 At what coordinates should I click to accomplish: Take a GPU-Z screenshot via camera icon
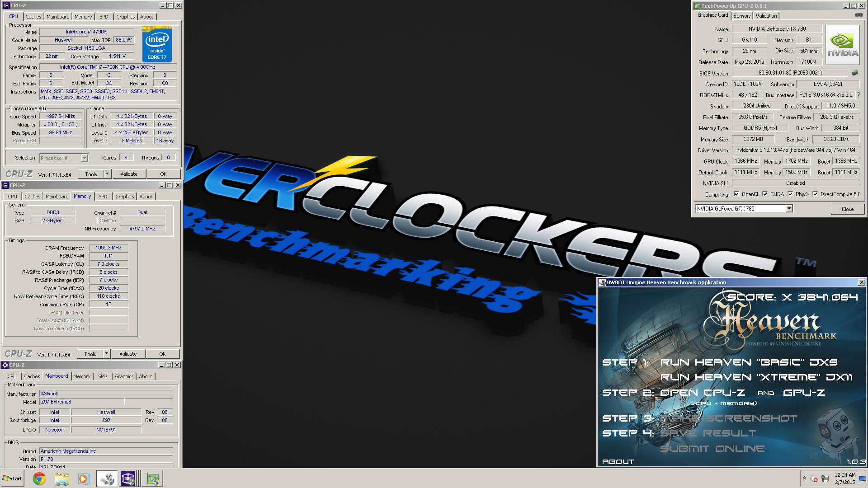point(859,15)
